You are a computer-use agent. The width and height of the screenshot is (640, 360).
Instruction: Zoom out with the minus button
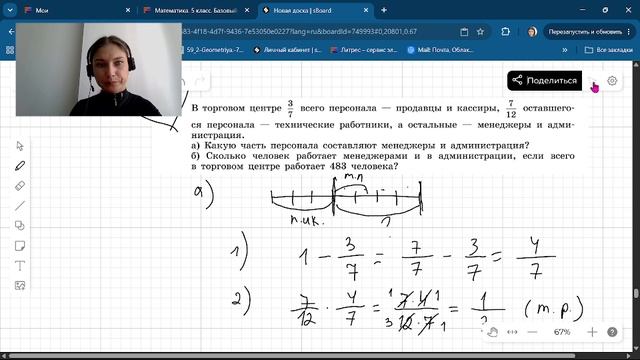click(532, 332)
